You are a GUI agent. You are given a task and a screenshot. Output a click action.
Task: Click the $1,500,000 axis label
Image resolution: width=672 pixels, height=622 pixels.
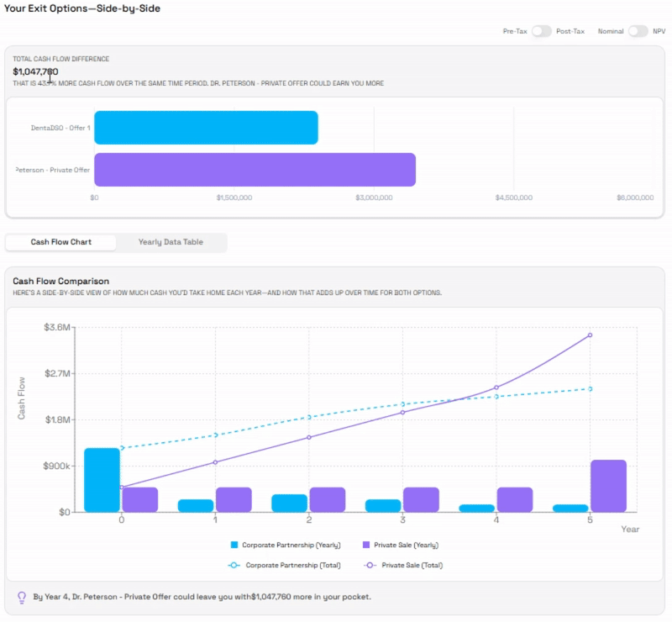click(234, 198)
